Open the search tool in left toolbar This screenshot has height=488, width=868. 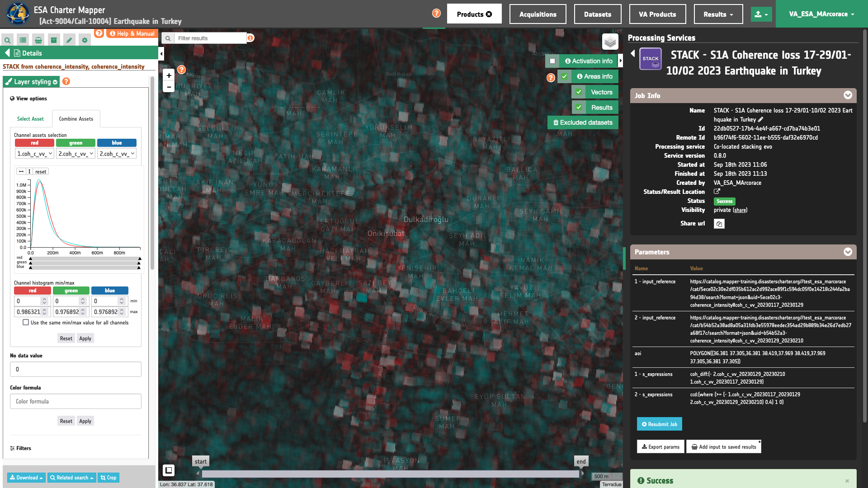pyautogui.click(x=8, y=40)
